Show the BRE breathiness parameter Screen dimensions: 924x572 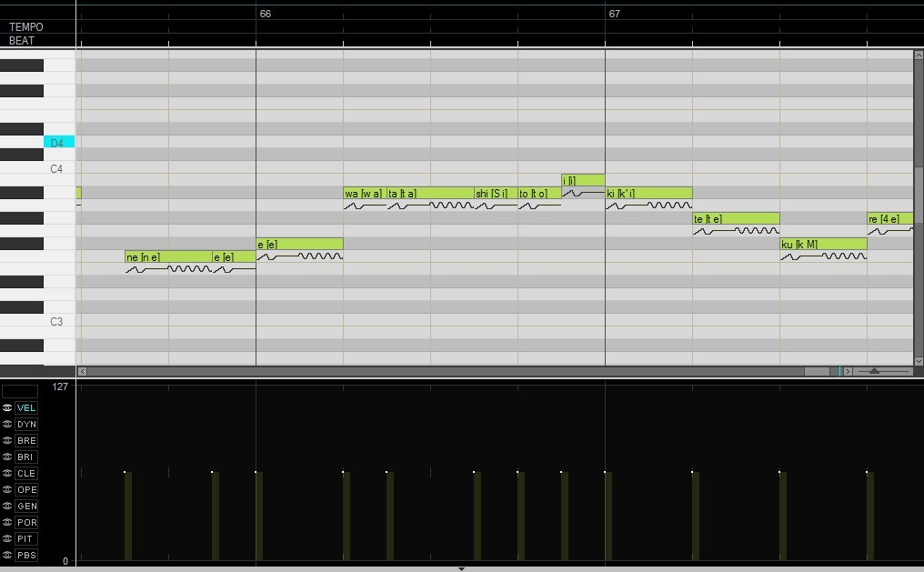[x=26, y=441]
